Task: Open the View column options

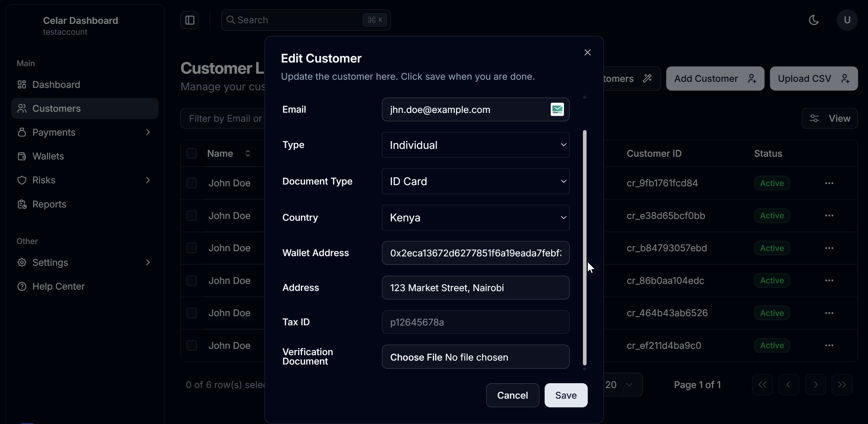Action: [x=830, y=118]
